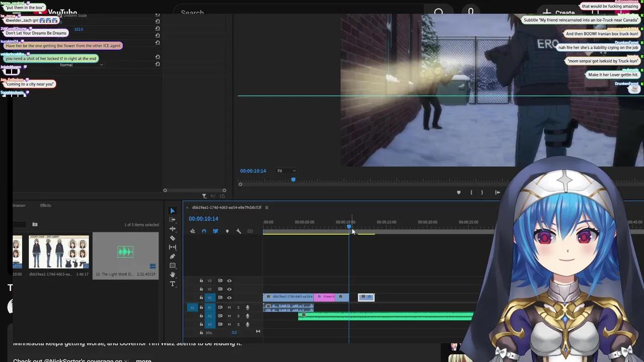644x362 pixels.
Task: Switch to the Effects panel tab
Action: tap(45, 205)
